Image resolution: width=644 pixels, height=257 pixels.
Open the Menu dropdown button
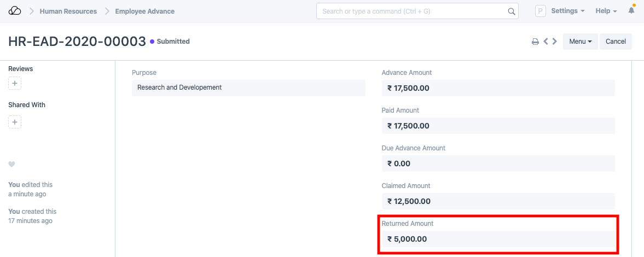[x=580, y=42]
